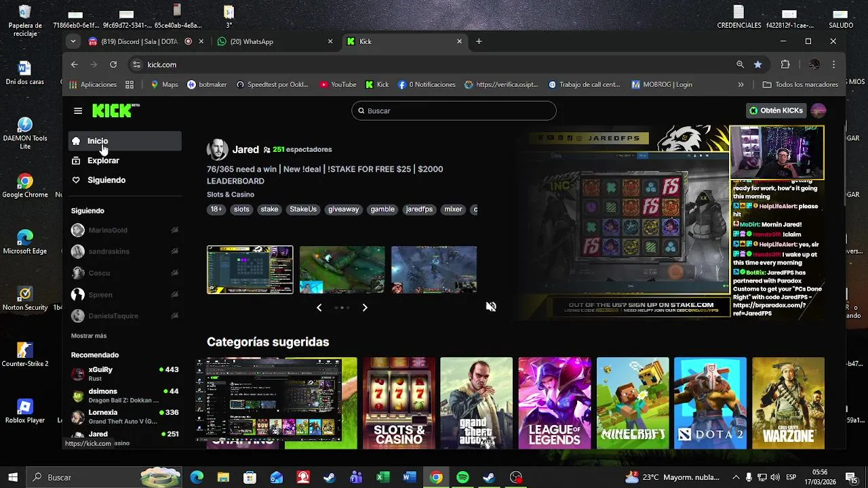Select the gamble tag
The width and height of the screenshot is (868, 488).
(382, 209)
